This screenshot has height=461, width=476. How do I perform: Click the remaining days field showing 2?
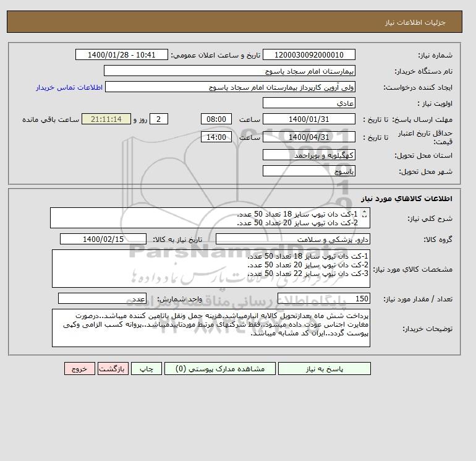click(x=158, y=119)
